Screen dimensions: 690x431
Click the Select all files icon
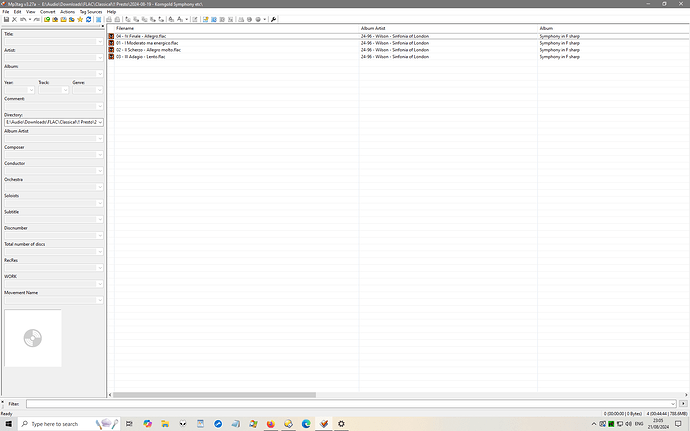[x=98, y=19]
